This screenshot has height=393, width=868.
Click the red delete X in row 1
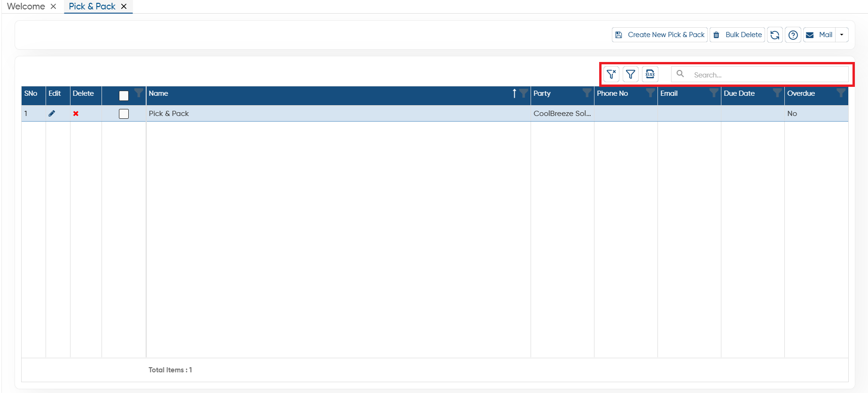pos(76,114)
